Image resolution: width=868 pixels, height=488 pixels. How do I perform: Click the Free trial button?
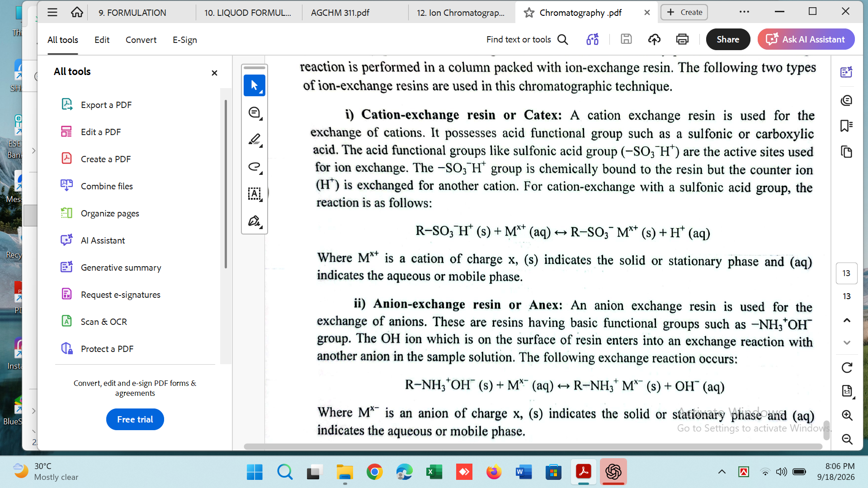135,419
